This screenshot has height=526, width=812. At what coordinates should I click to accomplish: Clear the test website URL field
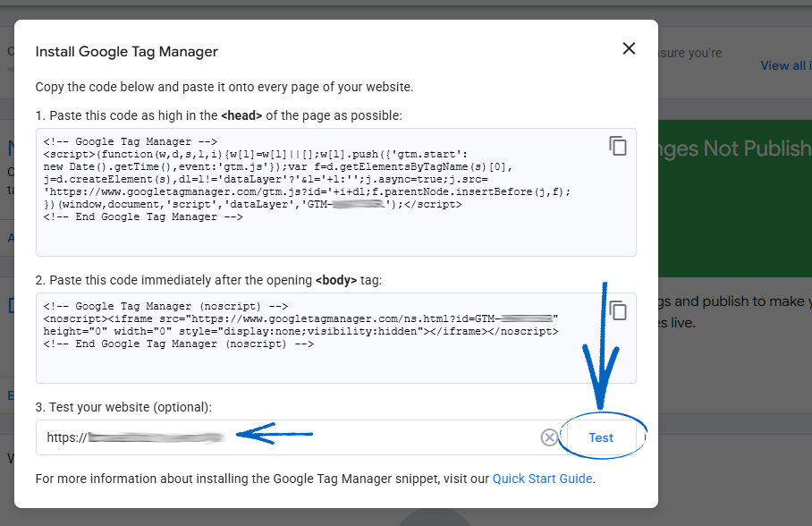tap(549, 437)
